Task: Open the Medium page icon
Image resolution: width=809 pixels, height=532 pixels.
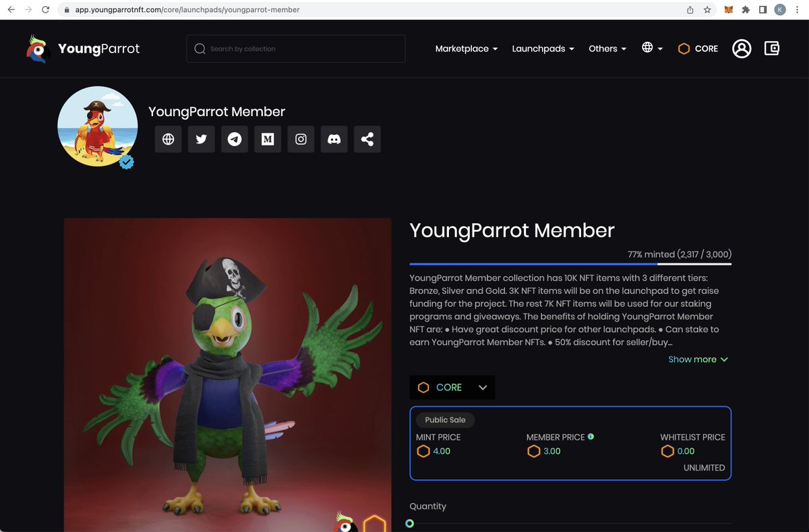Action: click(267, 139)
